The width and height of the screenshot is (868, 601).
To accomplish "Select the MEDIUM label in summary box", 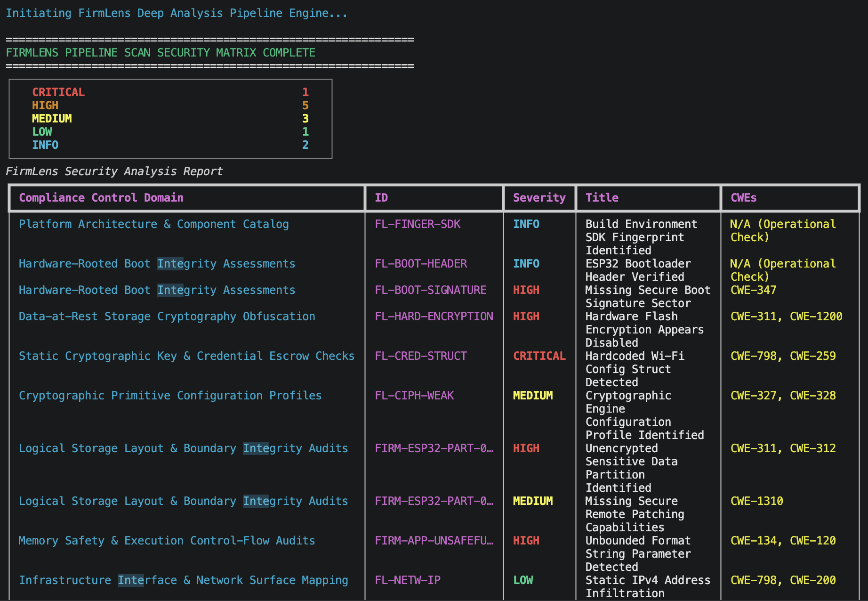I will (52, 119).
